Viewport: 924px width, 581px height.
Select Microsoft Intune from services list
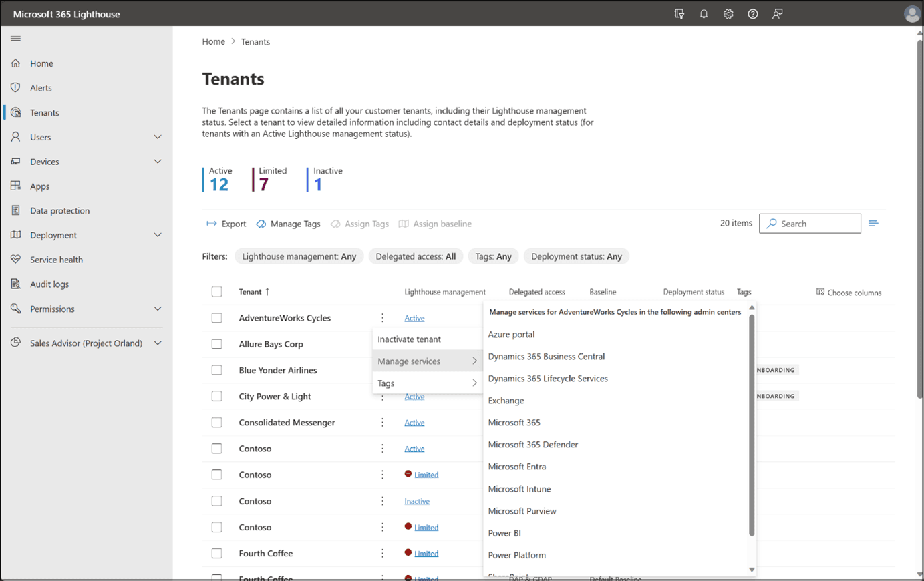519,489
